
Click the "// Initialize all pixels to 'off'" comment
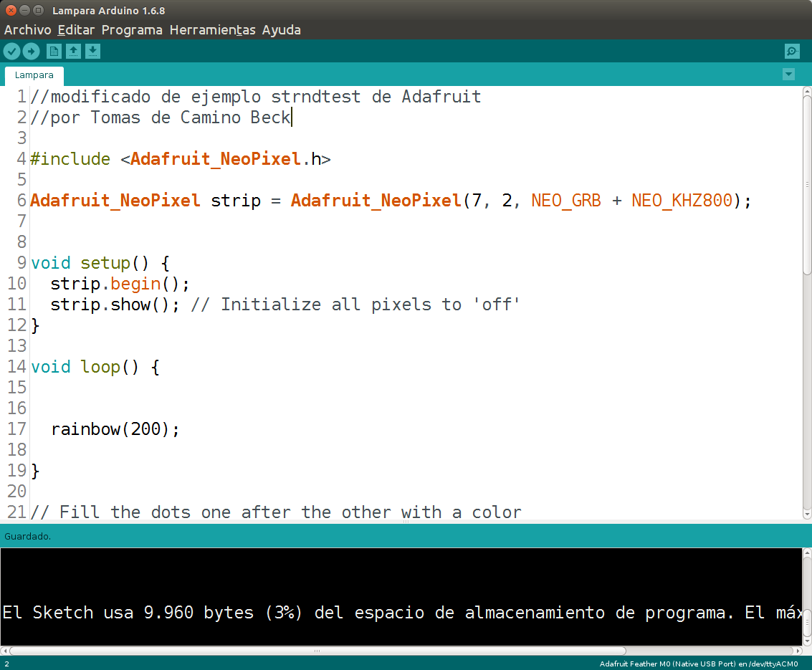pos(355,305)
